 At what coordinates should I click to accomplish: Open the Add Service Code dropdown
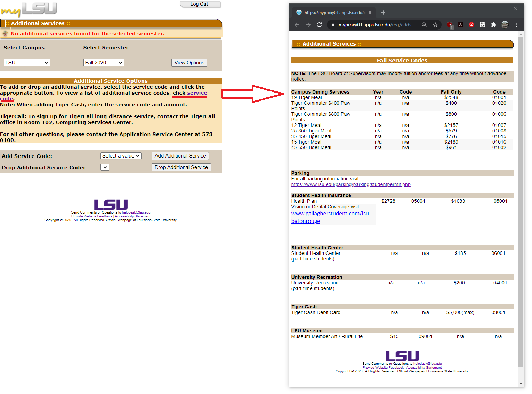point(121,156)
